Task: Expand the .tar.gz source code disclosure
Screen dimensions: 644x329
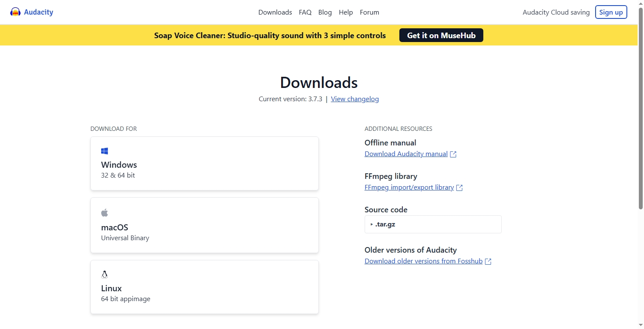Action: (x=433, y=224)
